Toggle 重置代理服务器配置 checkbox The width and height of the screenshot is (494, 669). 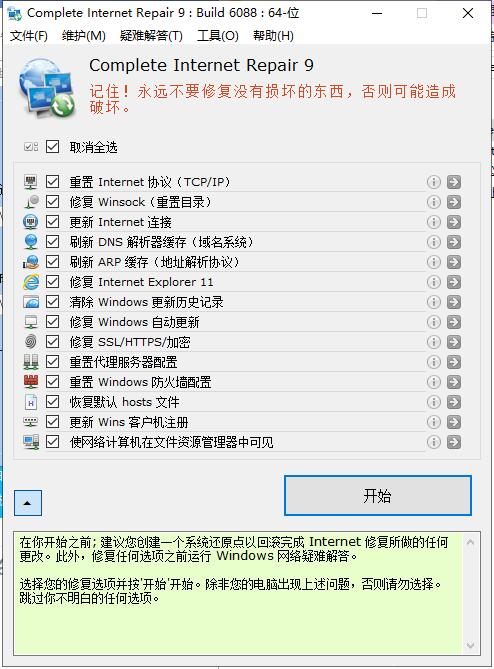(52, 362)
